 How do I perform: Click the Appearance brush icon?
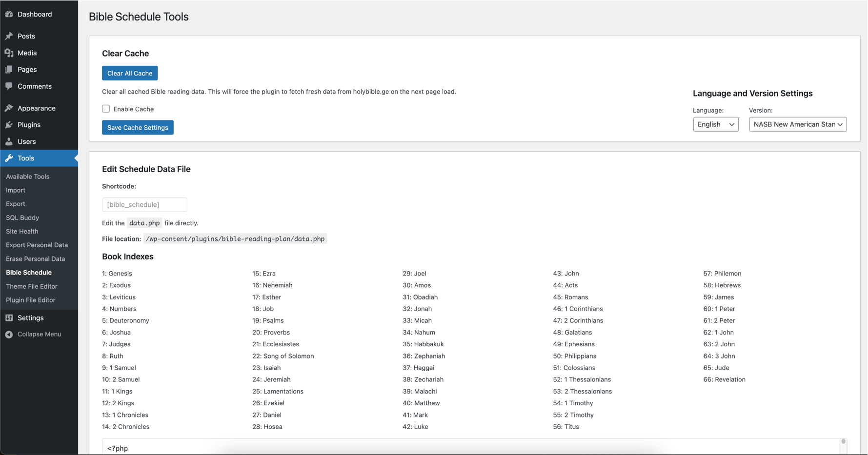[9, 108]
